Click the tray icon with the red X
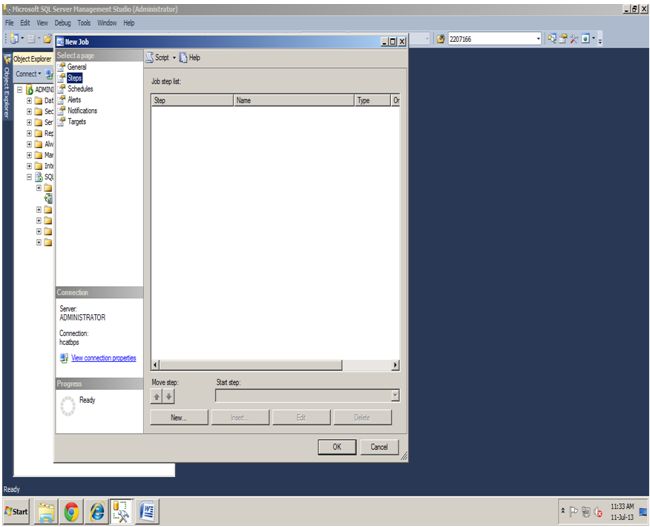This screenshot has width=650, height=527. coord(598,512)
